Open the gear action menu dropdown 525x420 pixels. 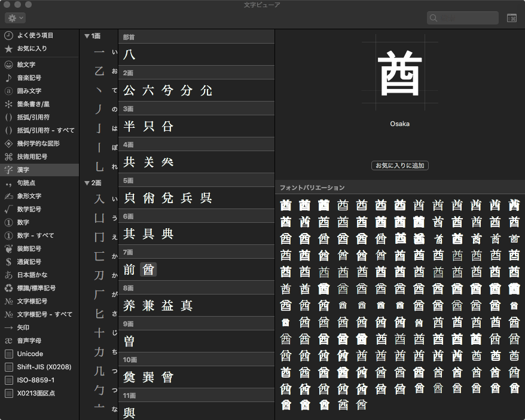coord(15,19)
